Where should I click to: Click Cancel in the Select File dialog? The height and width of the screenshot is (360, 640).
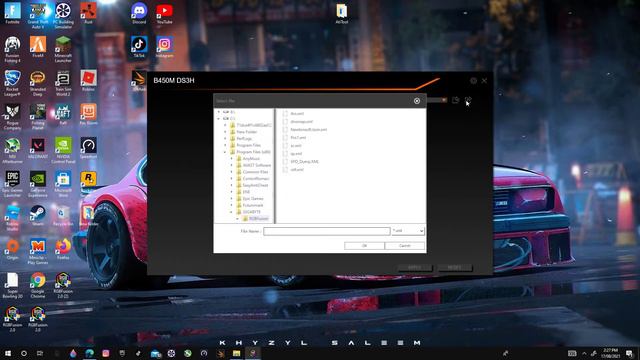tap(404, 246)
